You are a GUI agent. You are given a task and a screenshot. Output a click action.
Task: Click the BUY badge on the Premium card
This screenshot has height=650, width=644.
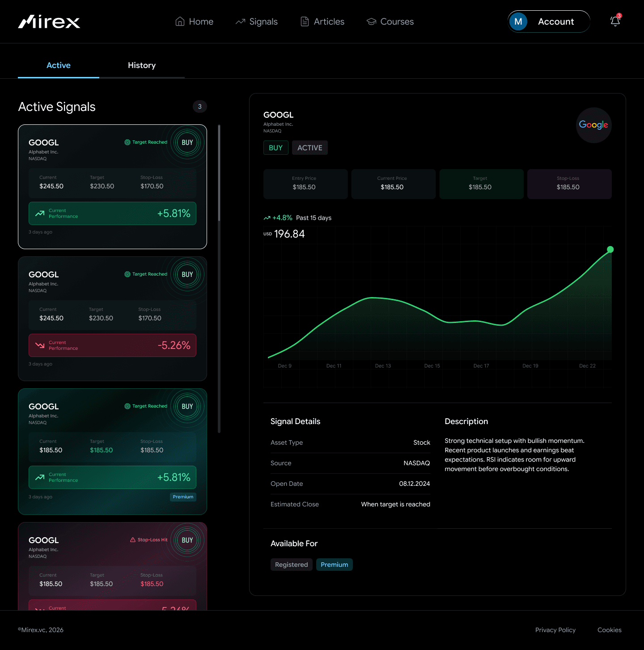(x=187, y=406)
